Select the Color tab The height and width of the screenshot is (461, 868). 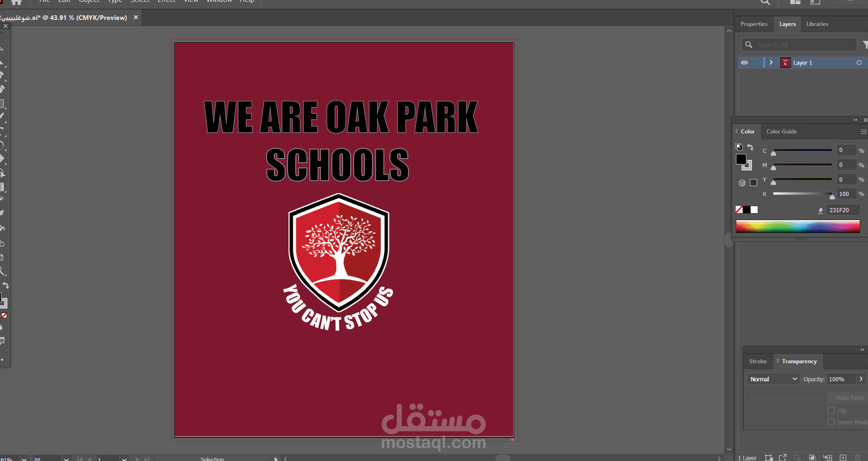(747, 132)
